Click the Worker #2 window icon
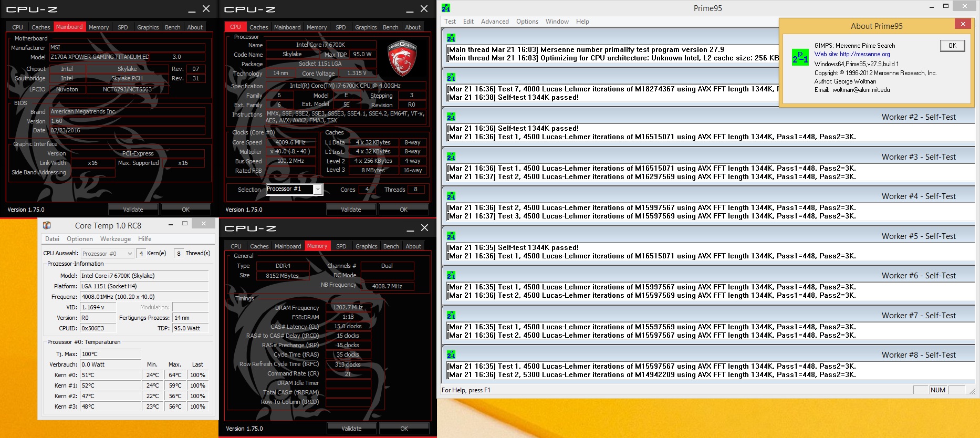 [451, 117]
